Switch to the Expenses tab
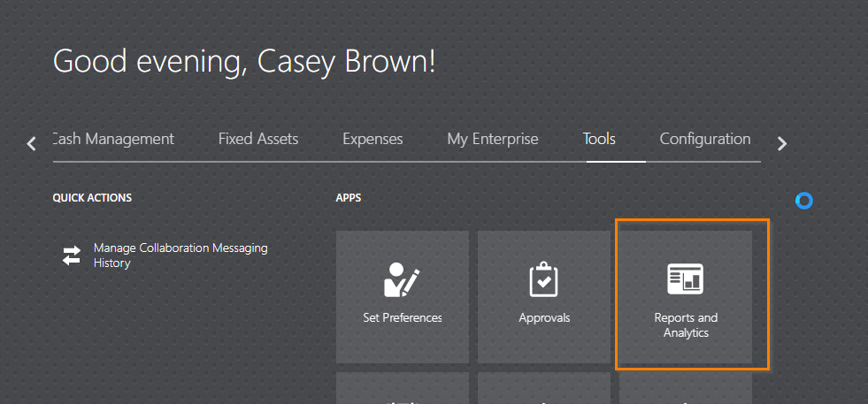Image resolution: width=868 pixels, height=404 pixels. 373,139
